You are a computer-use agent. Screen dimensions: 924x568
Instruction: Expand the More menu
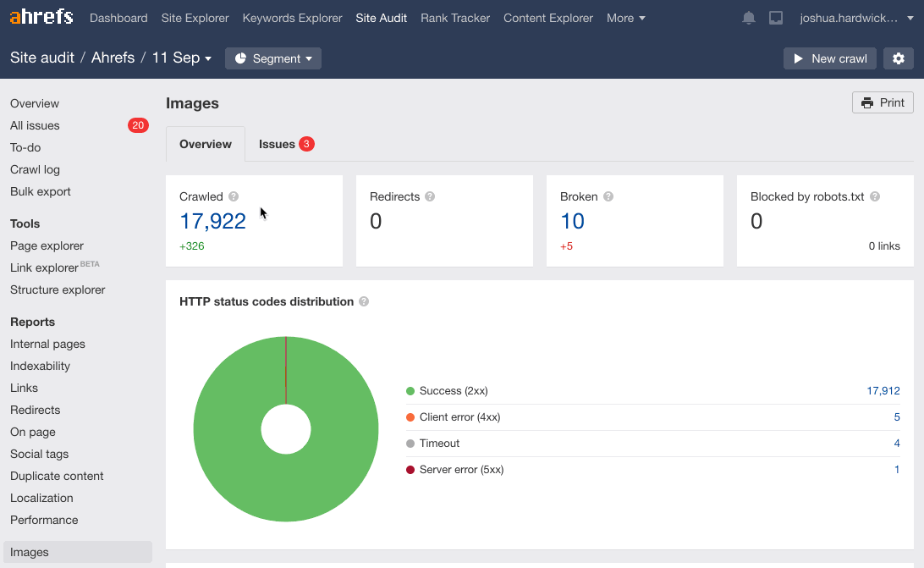pos(625,18)
